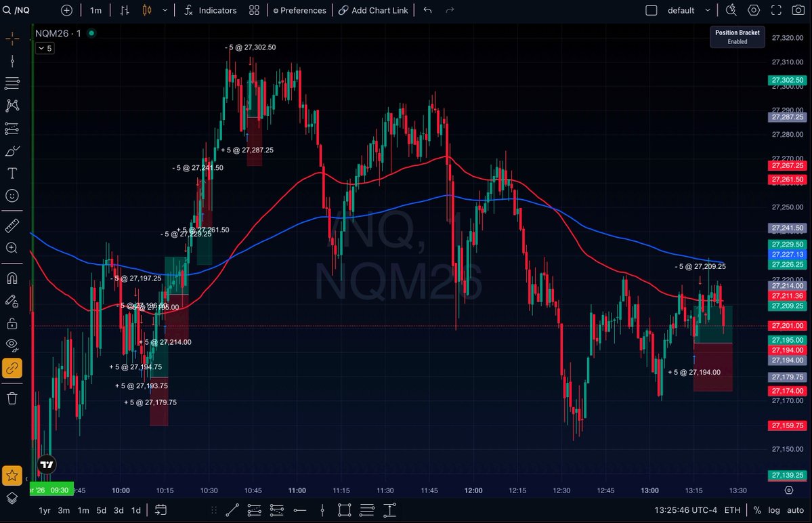Select the crosshair cursor tool
The width and height of the screenshot is (812, 523).
(x=12, y=39)
